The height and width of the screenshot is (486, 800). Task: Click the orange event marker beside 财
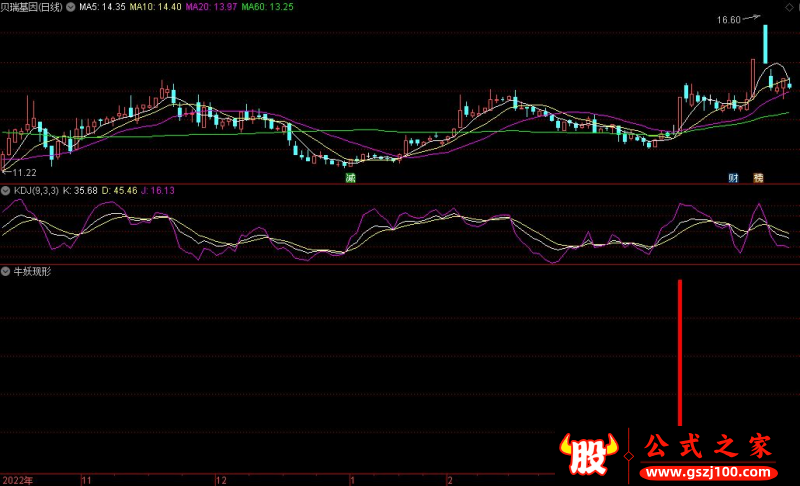pyautogui.click(x=758, y=177)
